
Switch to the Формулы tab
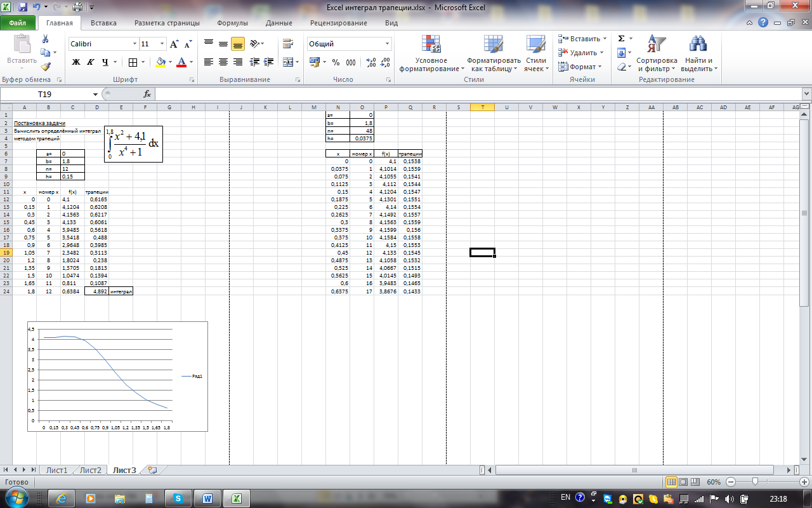pos(232,23)
